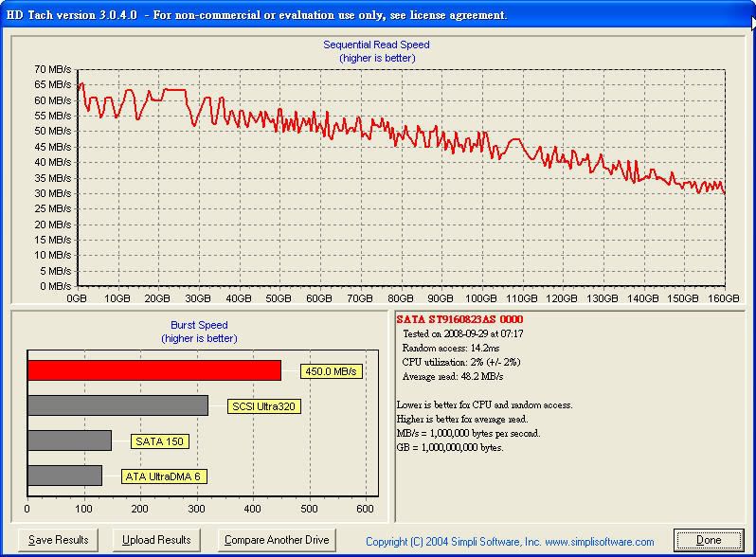Open Compare Another Drive
The width and height of the screenshot is (756, 557).
coord(277,540)
